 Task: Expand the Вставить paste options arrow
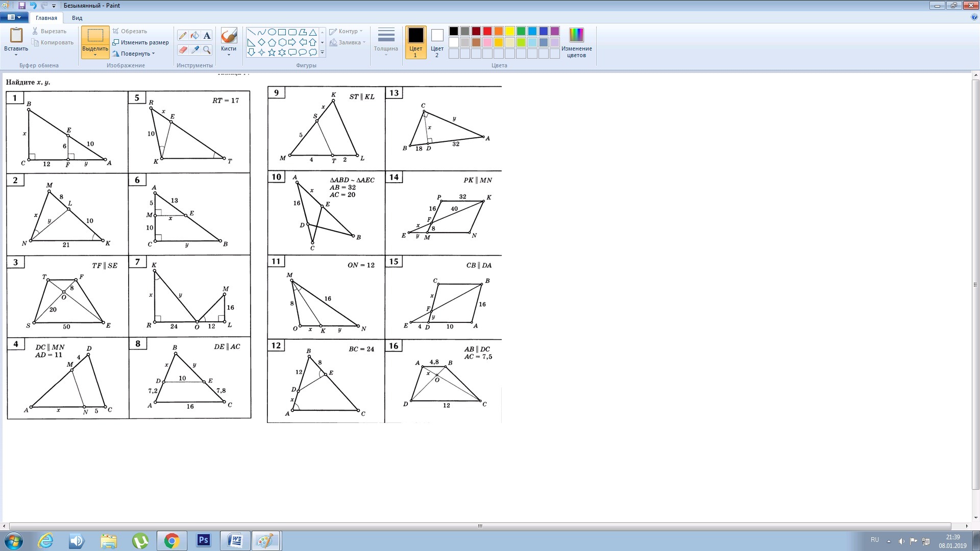[16, 55]
